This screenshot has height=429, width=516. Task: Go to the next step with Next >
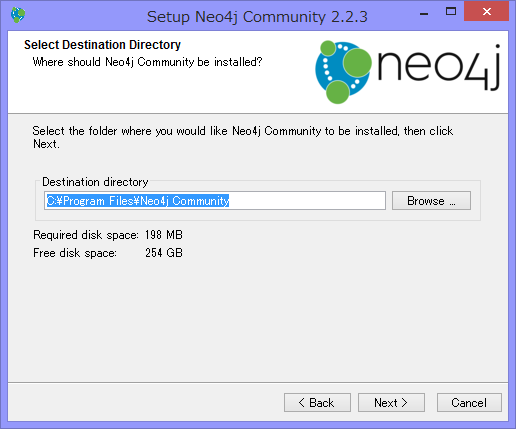[x=391, y=403]
